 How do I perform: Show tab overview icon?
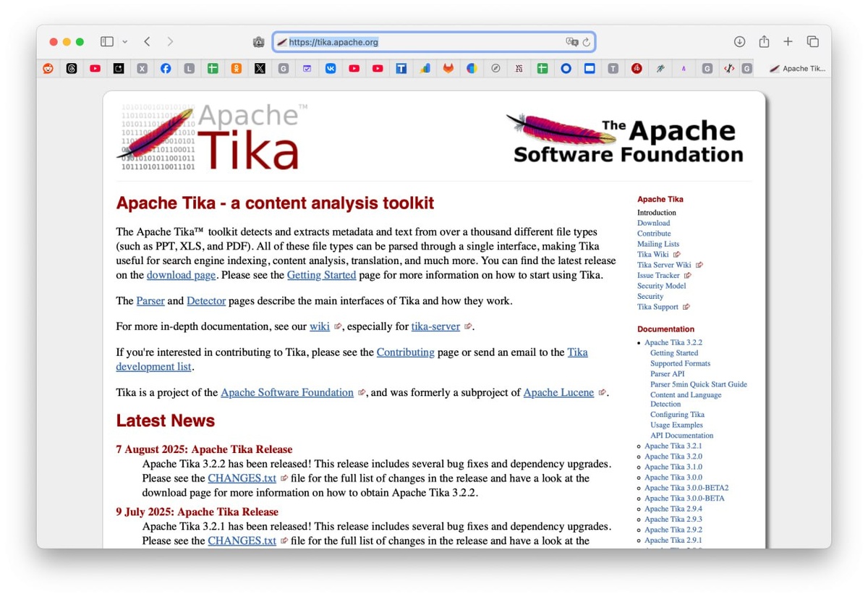812,42
